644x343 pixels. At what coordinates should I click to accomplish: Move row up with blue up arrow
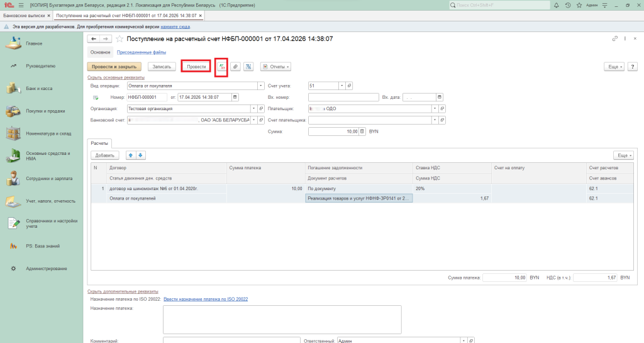click(131, 155)
